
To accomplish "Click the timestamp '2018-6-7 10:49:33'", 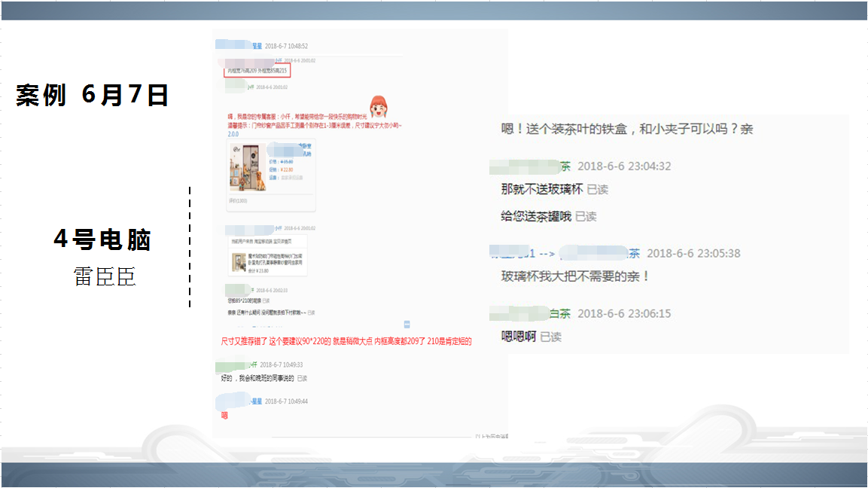I will 282,364.
